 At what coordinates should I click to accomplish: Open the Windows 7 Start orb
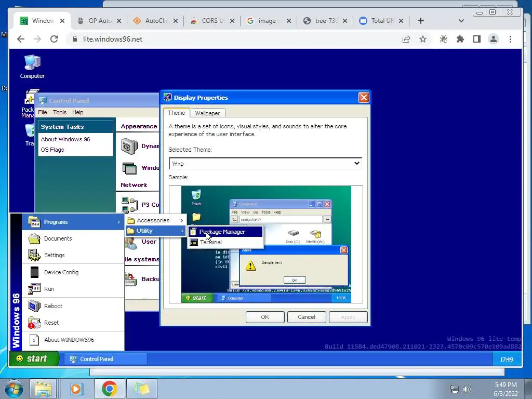[14, 389]
